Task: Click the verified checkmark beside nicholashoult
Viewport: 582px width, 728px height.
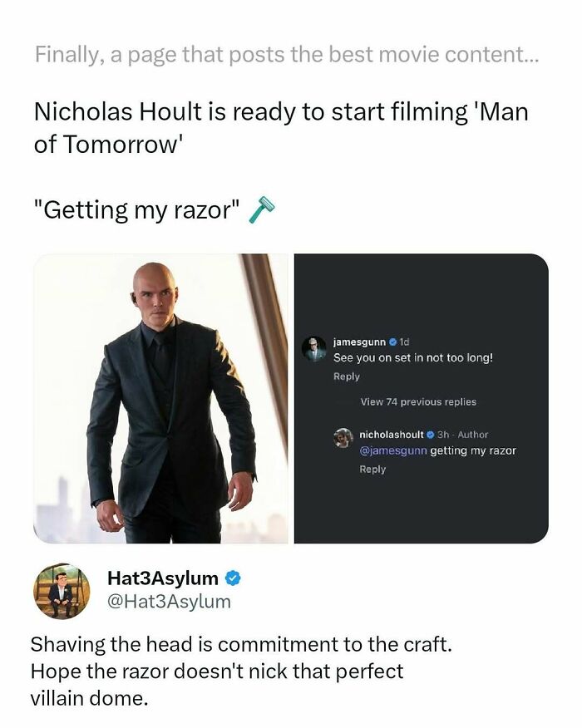Action: point(430,435)
